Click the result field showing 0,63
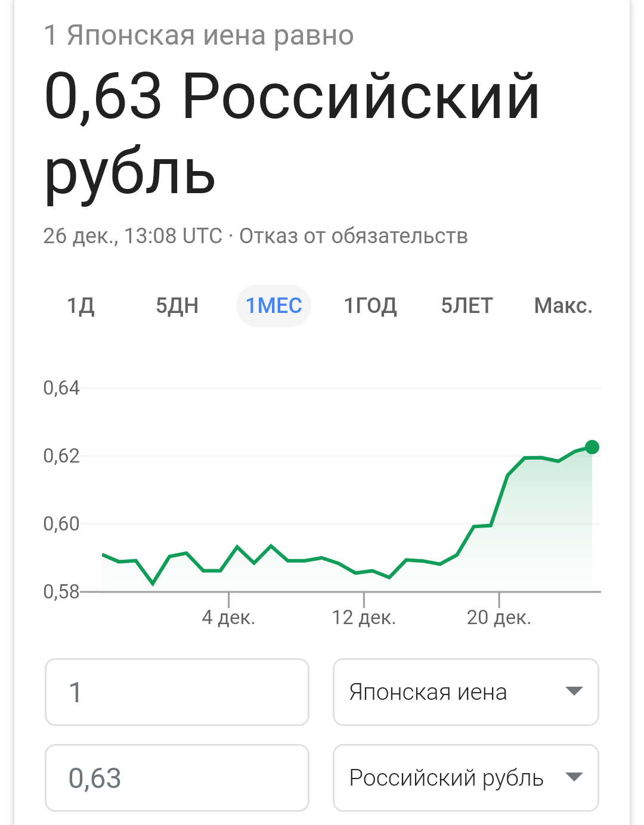The height and width of the screenshot is (825, 644). click(177, 778)
